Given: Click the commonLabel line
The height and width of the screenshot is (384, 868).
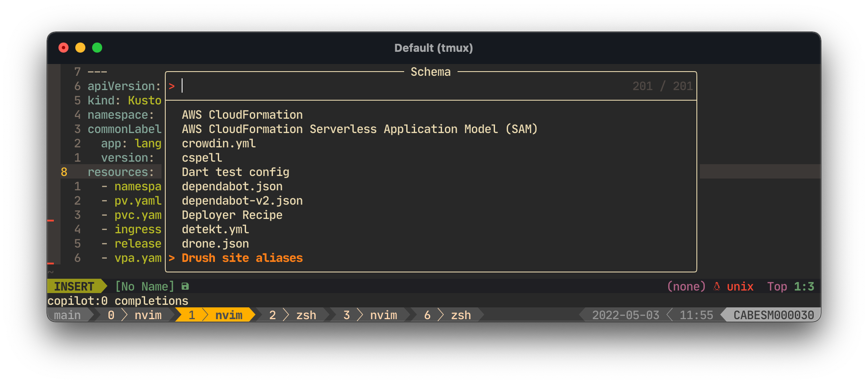Looking at the screenshot, I should (124, 129).
